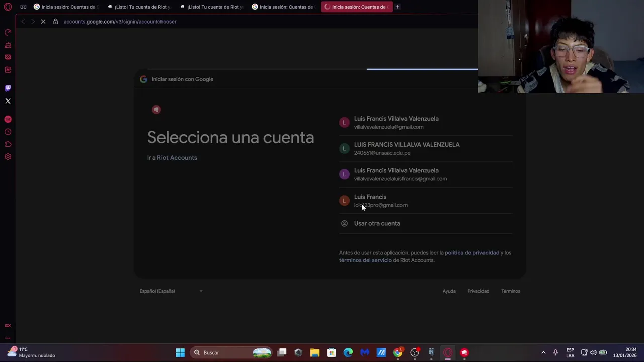The height and width of the screenshot is (362, 644).
Task: Click the microphone icon in system tray
Action: tap(555, 352)
